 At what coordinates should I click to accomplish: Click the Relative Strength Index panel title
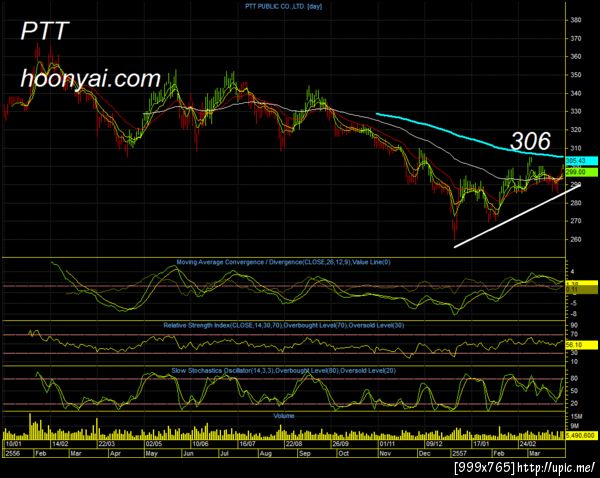[284, 325]
